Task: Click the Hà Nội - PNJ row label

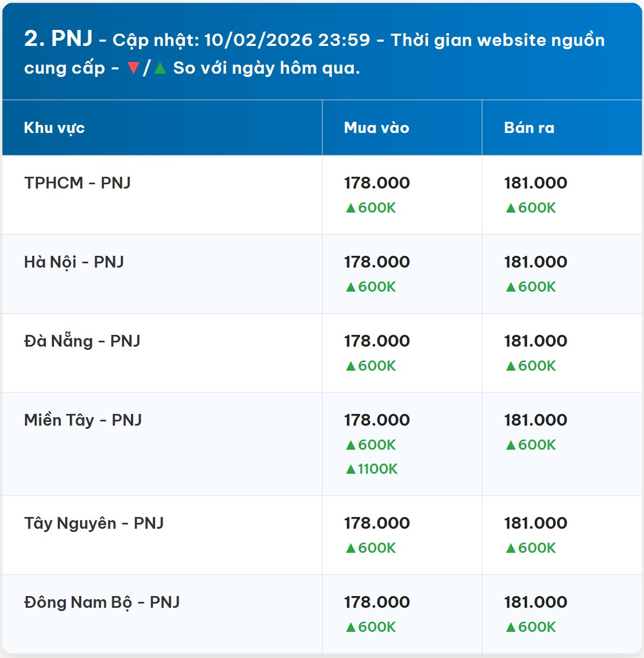Action: pos(74,262)
